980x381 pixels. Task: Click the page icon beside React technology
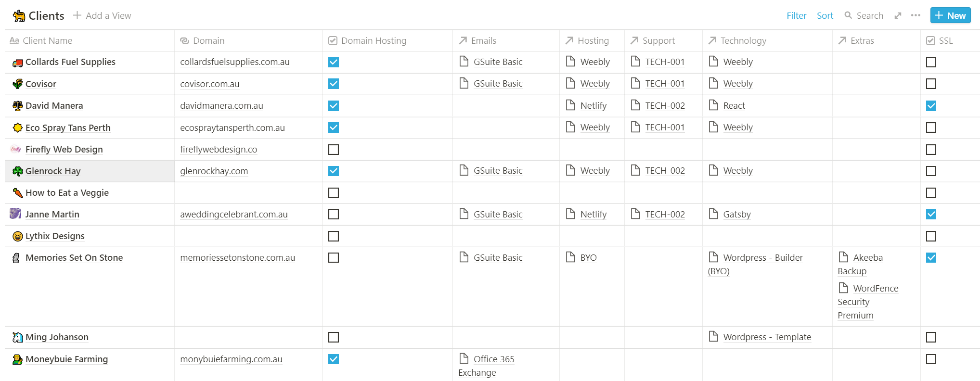click(x=713, y=105)
